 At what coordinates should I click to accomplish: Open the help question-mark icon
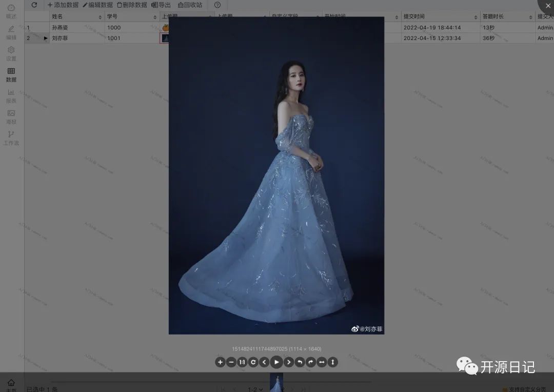tap(217, 5)
